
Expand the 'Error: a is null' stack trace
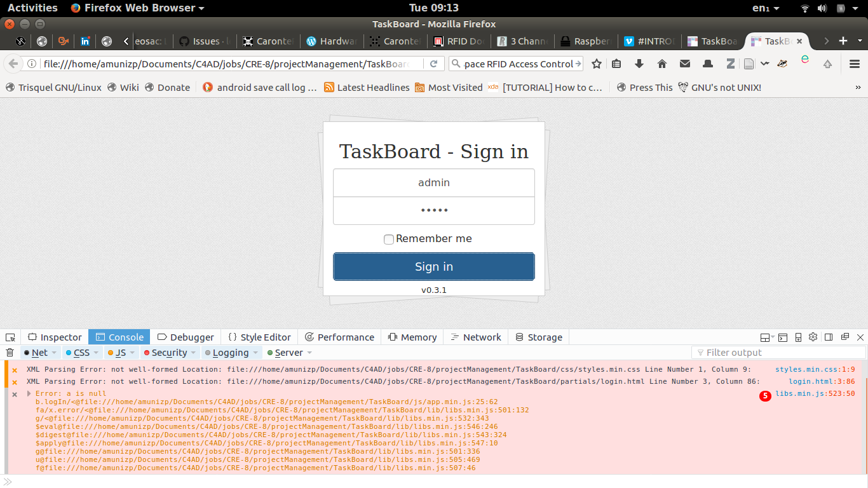pyautogui.click(x=29, y=393)
